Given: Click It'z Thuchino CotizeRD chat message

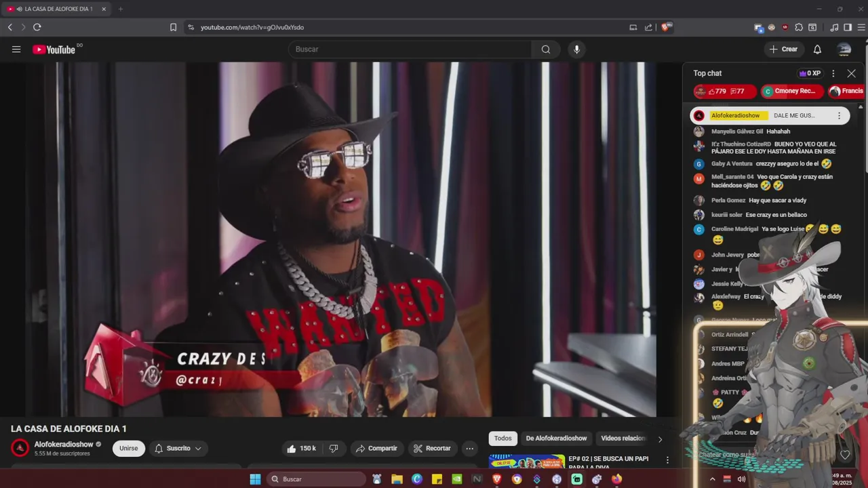Looking at the screenshot, I should tap(770, 148).
